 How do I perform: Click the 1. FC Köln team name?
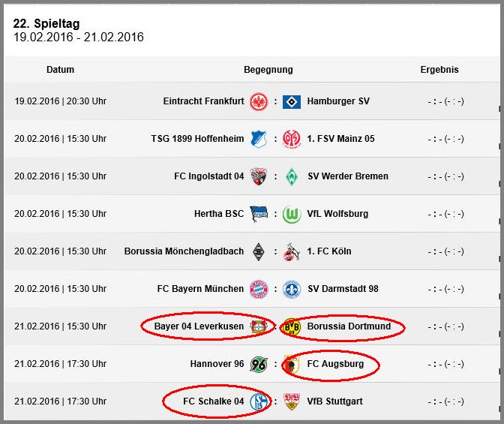point(329,251)
